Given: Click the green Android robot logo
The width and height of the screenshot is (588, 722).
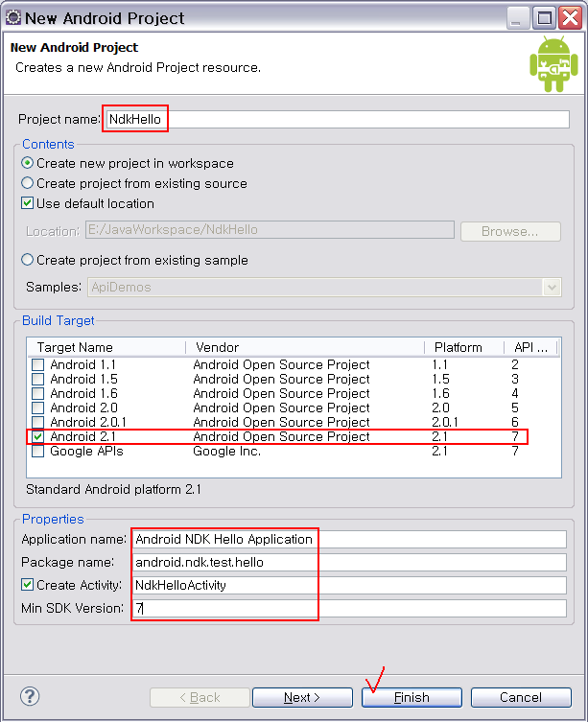Looking at the screenshot, I should (x=553, y=64).
